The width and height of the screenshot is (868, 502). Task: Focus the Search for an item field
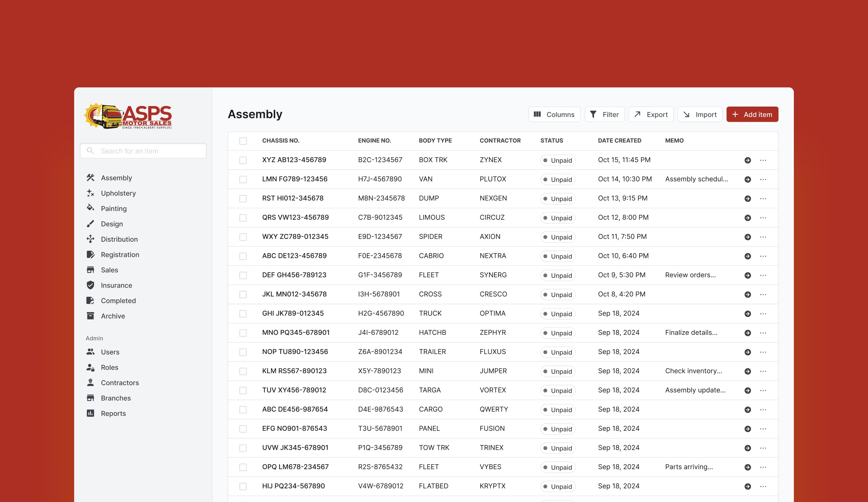pyautogui.click(x=143, y=151)
